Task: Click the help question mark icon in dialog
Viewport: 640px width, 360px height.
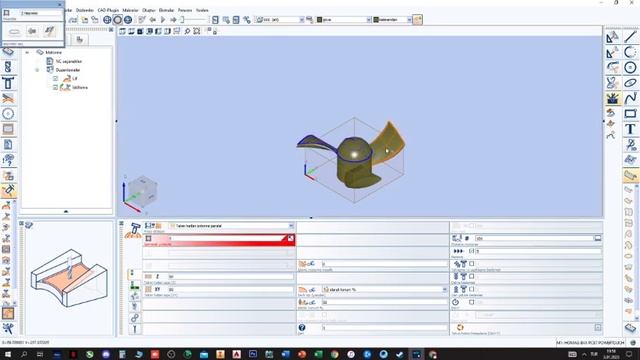Action: coord(302,328)
